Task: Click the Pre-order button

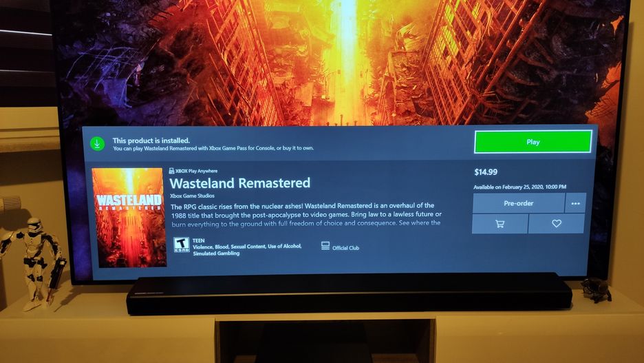Action: [x=518, y=203]
